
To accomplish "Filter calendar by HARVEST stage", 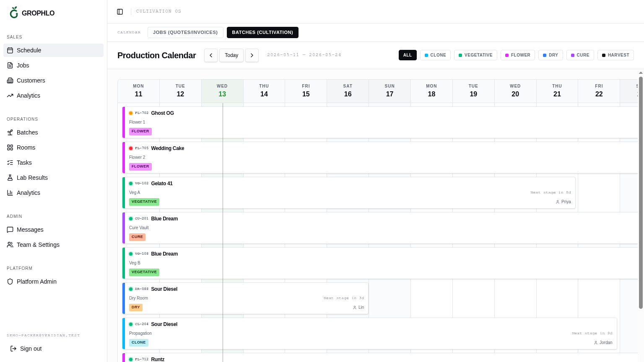I will 615,55.
